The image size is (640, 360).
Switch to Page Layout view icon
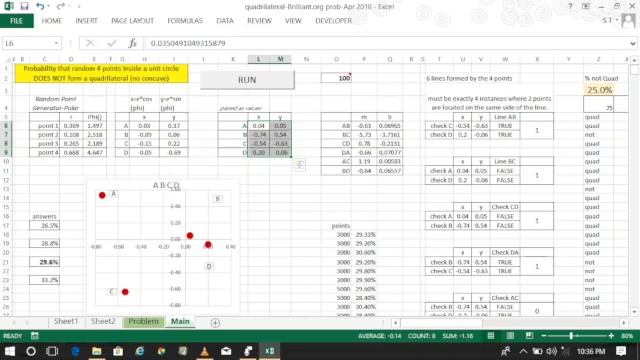pyautogui.click(x=510, y=336)
